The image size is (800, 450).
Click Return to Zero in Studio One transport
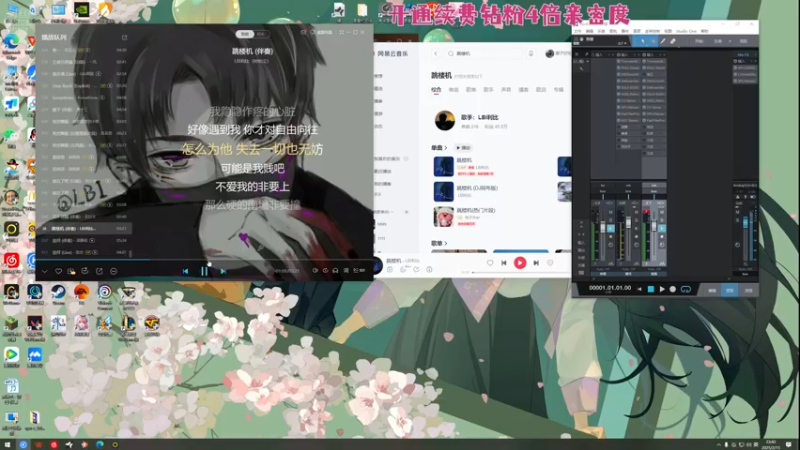639,289
